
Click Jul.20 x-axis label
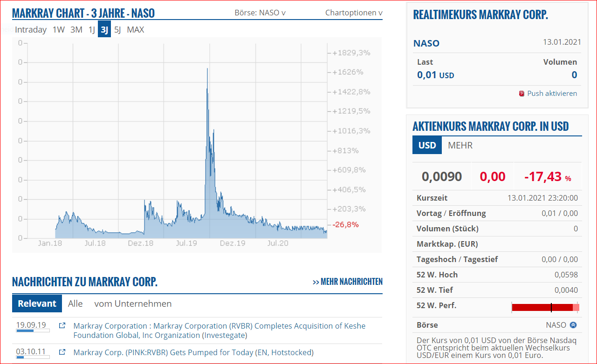(278, 243)
